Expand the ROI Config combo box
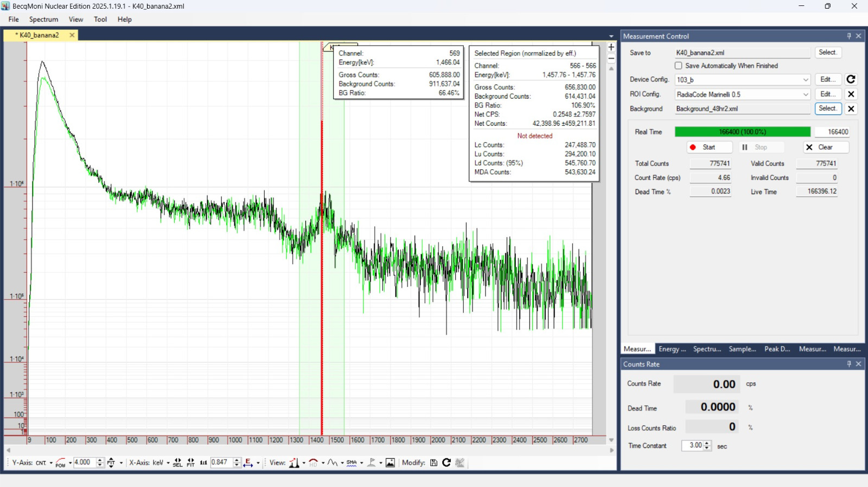868x487 pixels. pos(806,94)
